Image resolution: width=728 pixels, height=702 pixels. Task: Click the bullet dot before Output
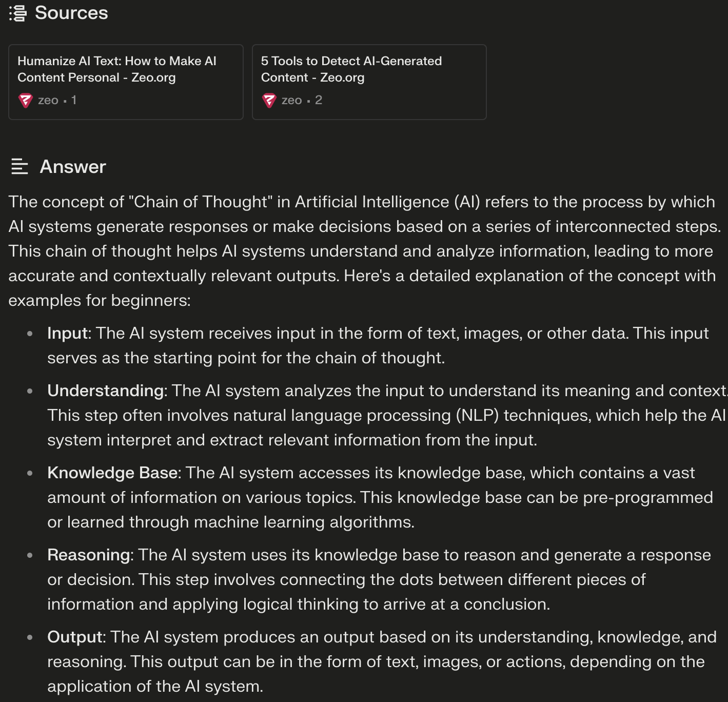(30, 637)
